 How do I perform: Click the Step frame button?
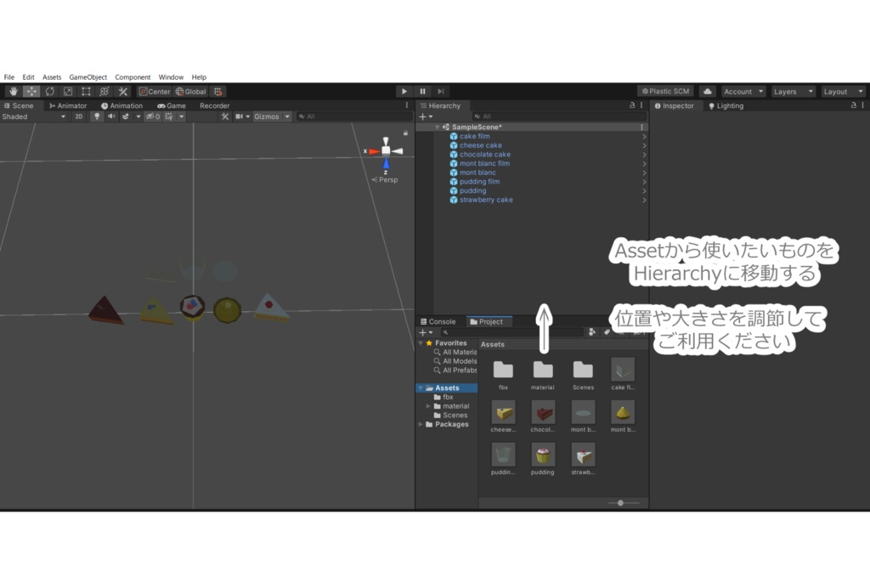point(441,92)
